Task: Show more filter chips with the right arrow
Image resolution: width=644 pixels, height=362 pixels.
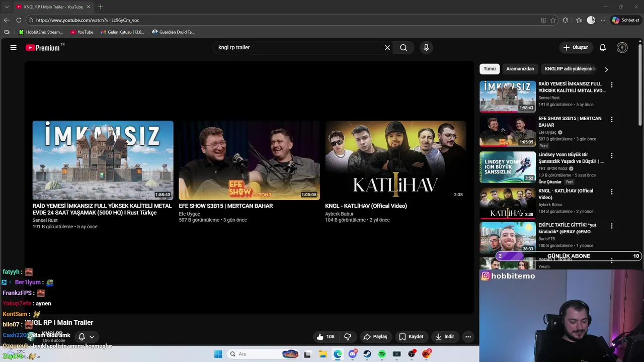Action: click(606, 69)
